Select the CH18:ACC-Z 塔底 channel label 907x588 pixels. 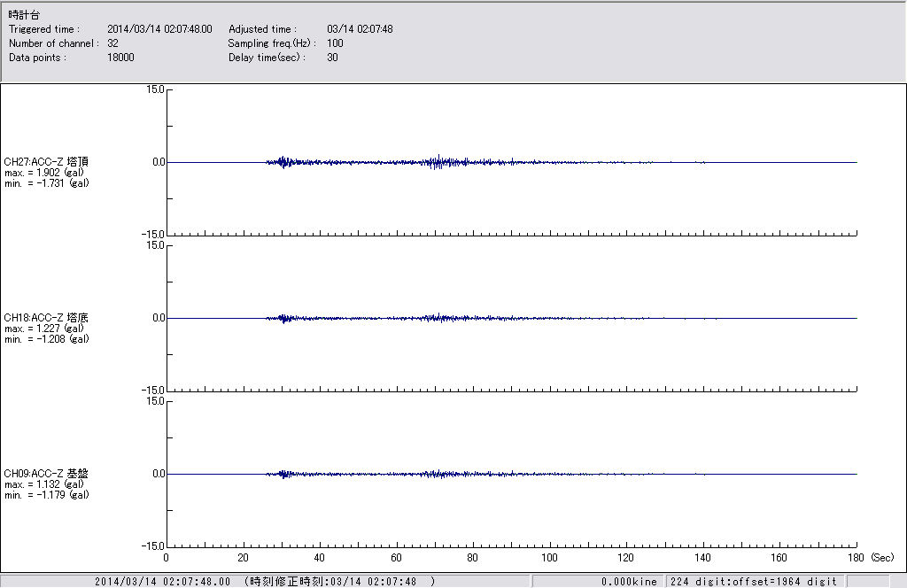[46, 318]
